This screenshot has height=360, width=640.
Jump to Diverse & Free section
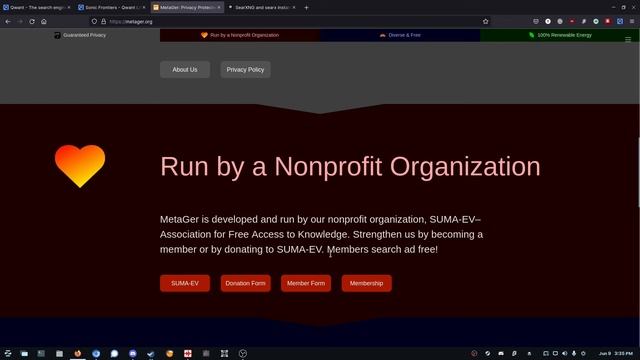click(x=400, y=35)
